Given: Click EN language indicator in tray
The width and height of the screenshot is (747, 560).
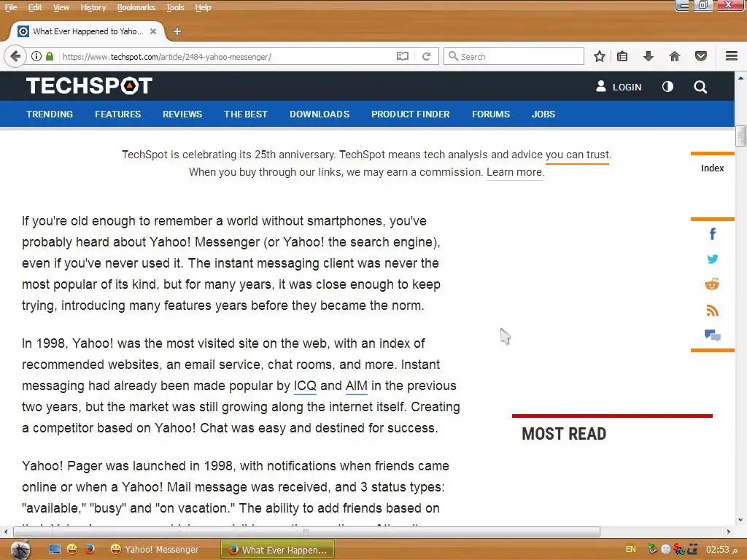Looking at the screenshot, I should (x=631, y=550).
